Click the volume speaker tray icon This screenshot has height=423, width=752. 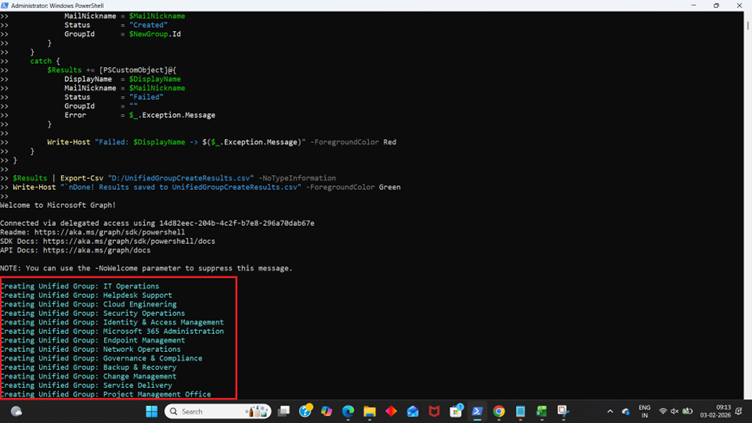[675, 411]
